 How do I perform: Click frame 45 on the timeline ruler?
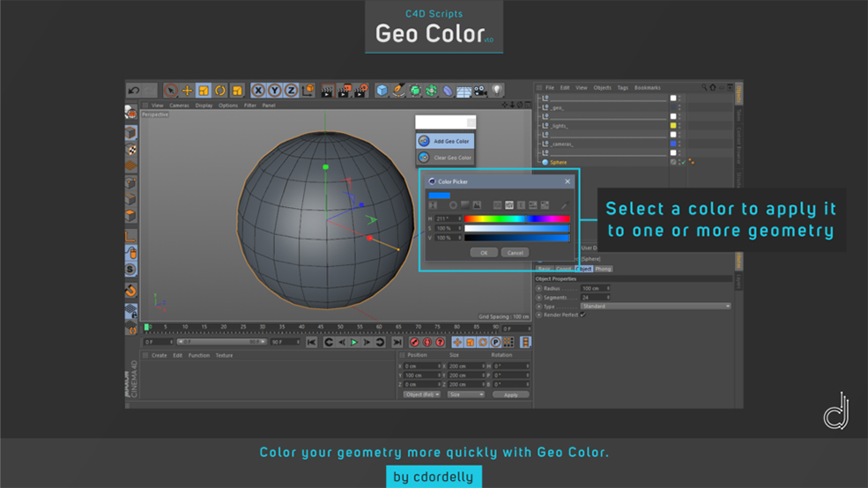pos(321,328)
